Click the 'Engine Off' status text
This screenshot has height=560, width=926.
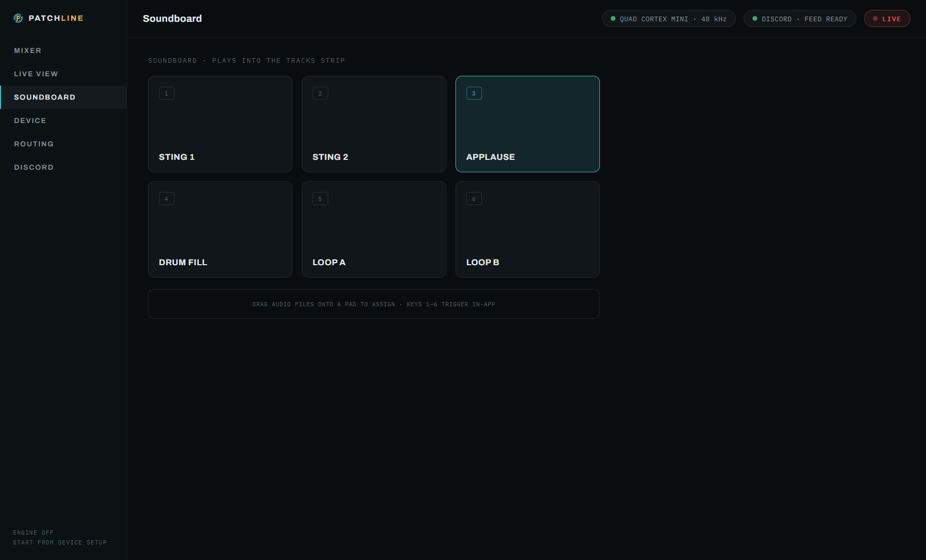[33, 532]
